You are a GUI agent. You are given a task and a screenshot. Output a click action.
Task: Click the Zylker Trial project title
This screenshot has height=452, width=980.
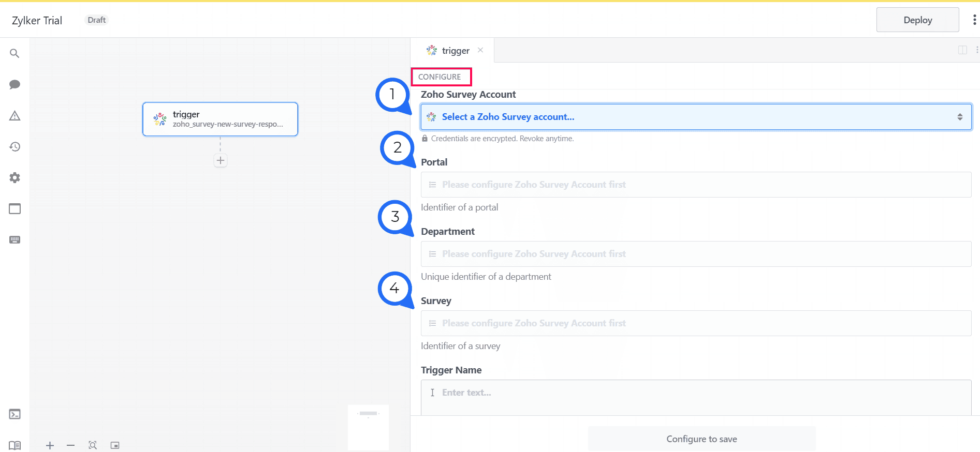[37, 20]
